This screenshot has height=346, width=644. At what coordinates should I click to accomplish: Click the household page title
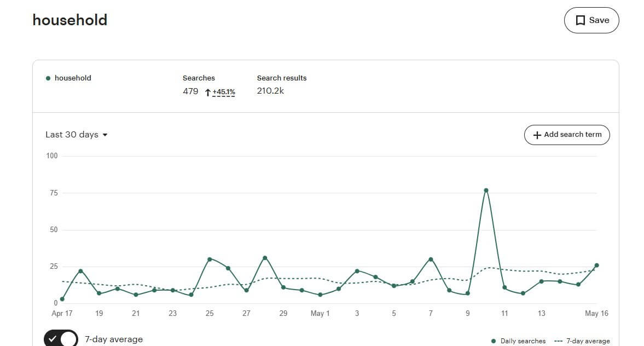(70, 20)
